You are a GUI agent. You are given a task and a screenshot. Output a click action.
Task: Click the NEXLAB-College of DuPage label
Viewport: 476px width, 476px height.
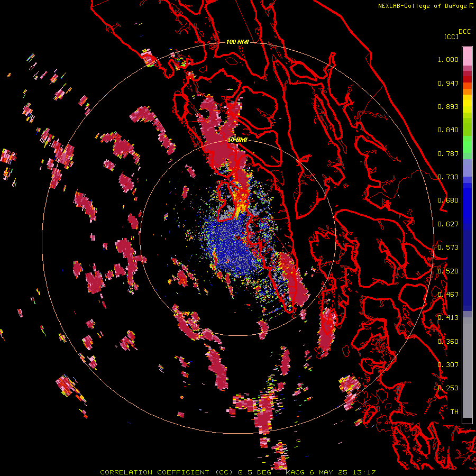(x=423, y=6)
